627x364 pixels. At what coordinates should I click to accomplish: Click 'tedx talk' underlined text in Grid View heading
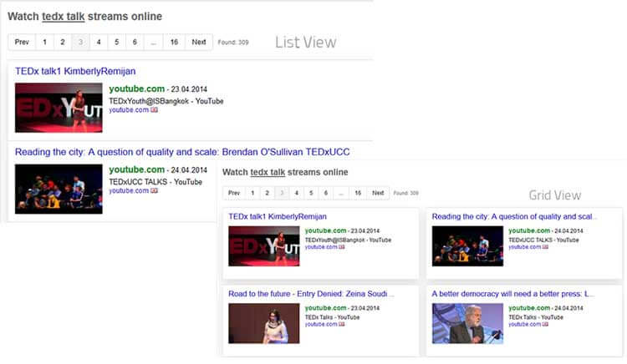(x=268, y=172)
